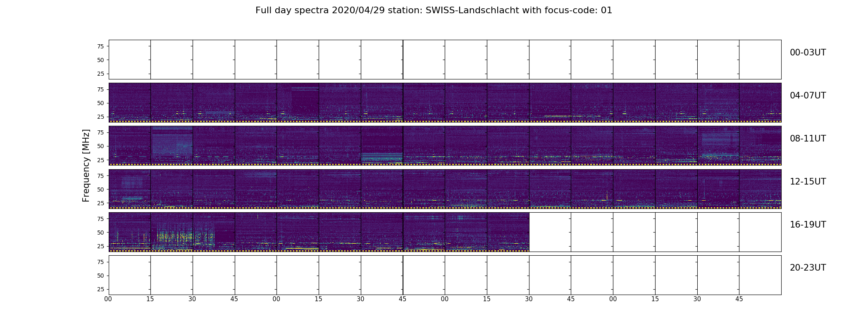
Task: Click the 25 tick of the 12-15UT row
Action: point(100,203)
